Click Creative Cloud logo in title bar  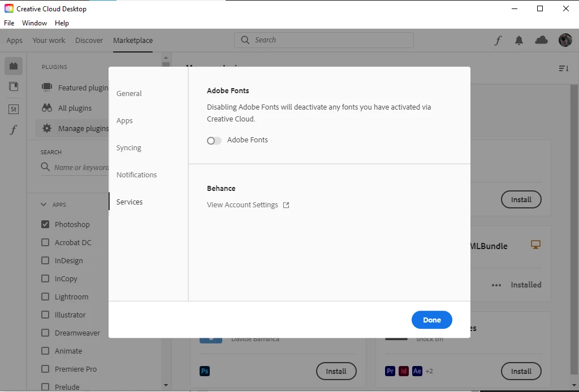9,8
